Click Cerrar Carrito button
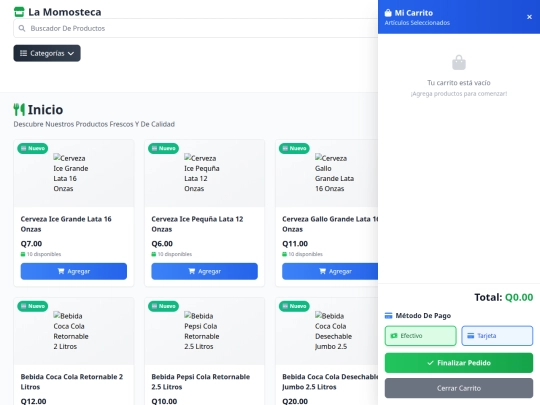Viewport: 540px width, 405px height. coord(459,388)
